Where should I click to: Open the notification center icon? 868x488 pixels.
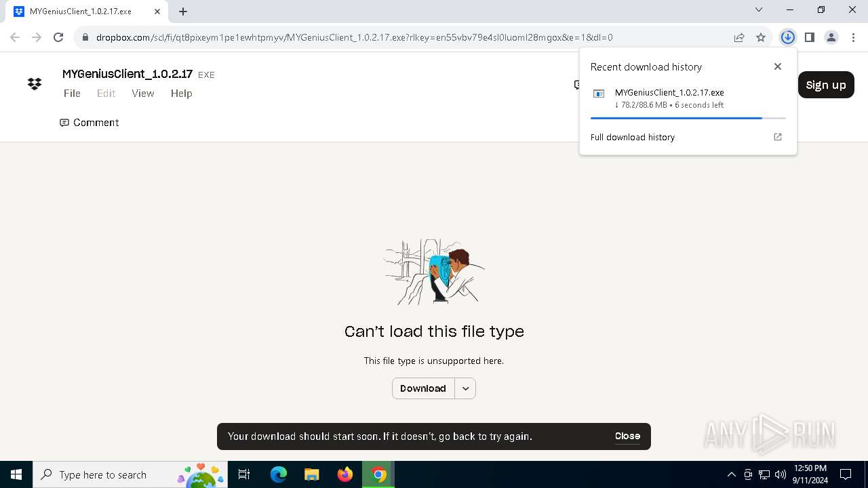[846, 474]
